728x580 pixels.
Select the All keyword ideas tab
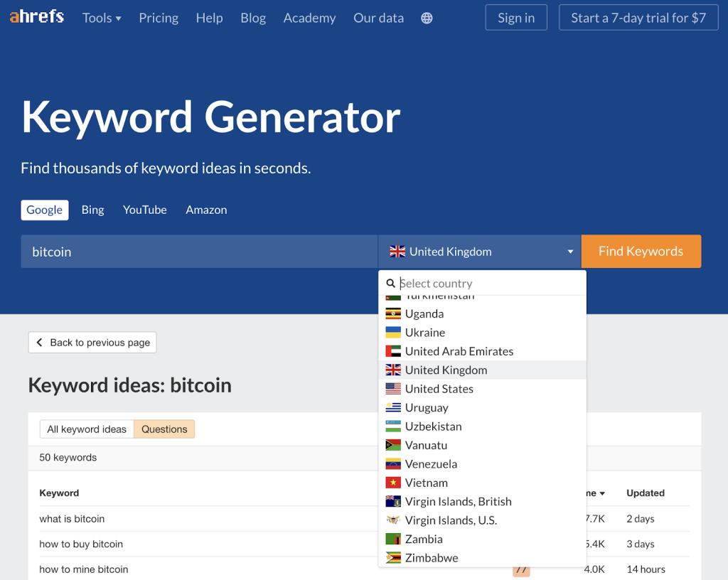coord(86,429)
